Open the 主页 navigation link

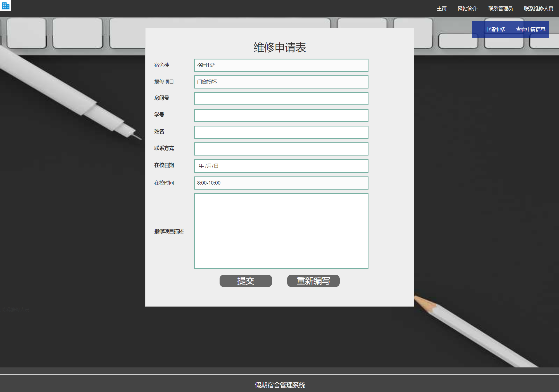[441, 9]
